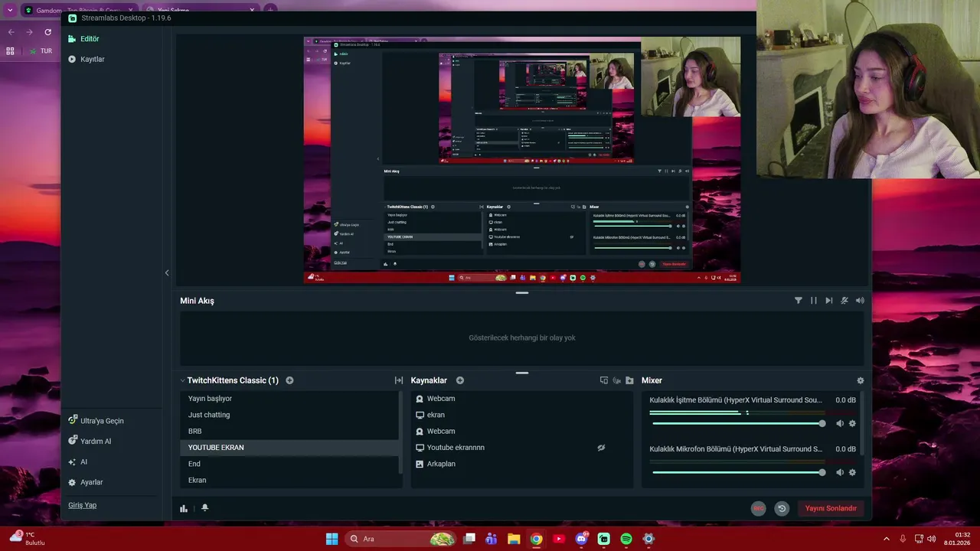
Task: Mute the Kulaklık İşitme Bölümü audio
Action: coord(840,424)
